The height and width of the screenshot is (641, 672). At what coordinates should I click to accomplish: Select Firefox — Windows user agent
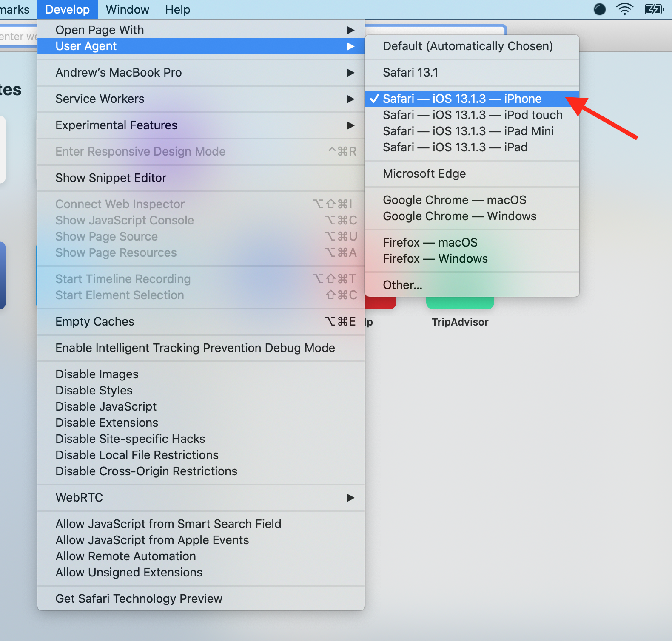point(472,258)
